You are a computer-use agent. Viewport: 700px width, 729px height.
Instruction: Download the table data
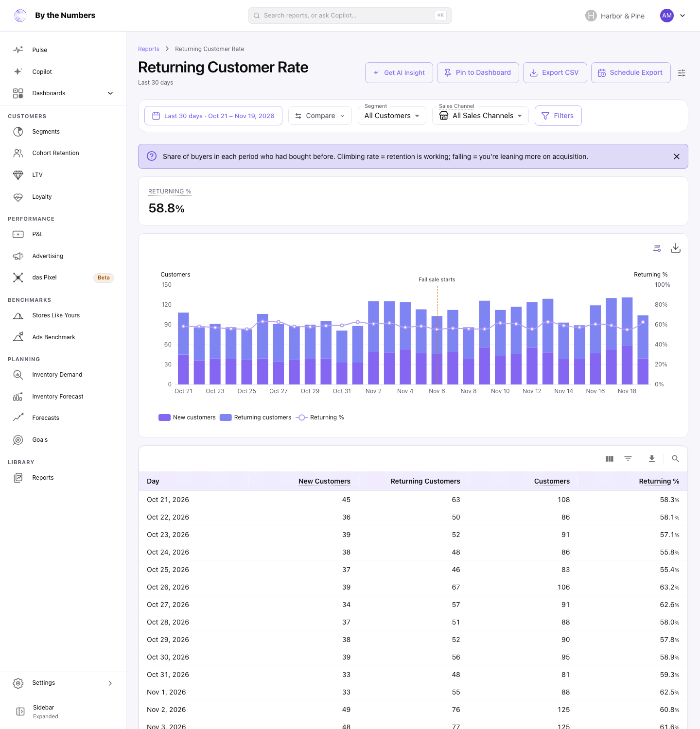652,459
